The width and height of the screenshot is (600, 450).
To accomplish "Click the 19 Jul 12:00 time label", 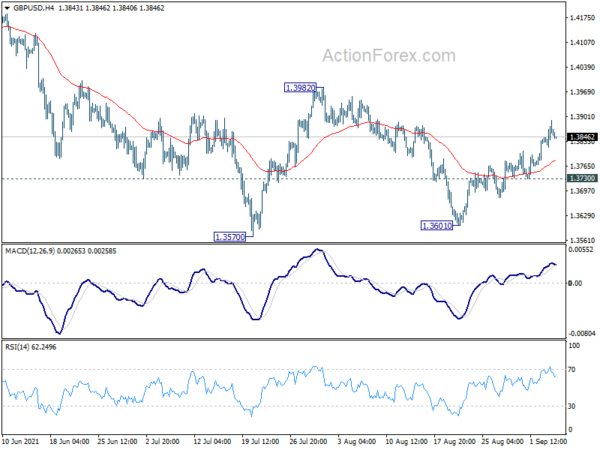I will 261,442.
